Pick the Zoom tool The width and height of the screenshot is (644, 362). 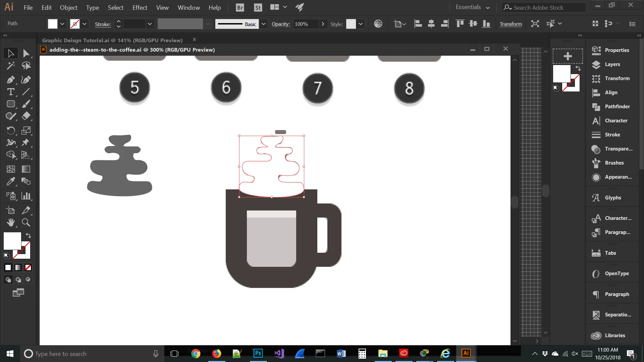point(26,222)
